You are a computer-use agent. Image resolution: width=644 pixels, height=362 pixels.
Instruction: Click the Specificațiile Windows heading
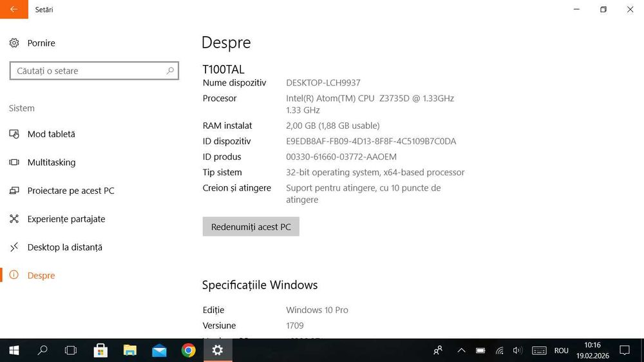(x=260, y=285)
